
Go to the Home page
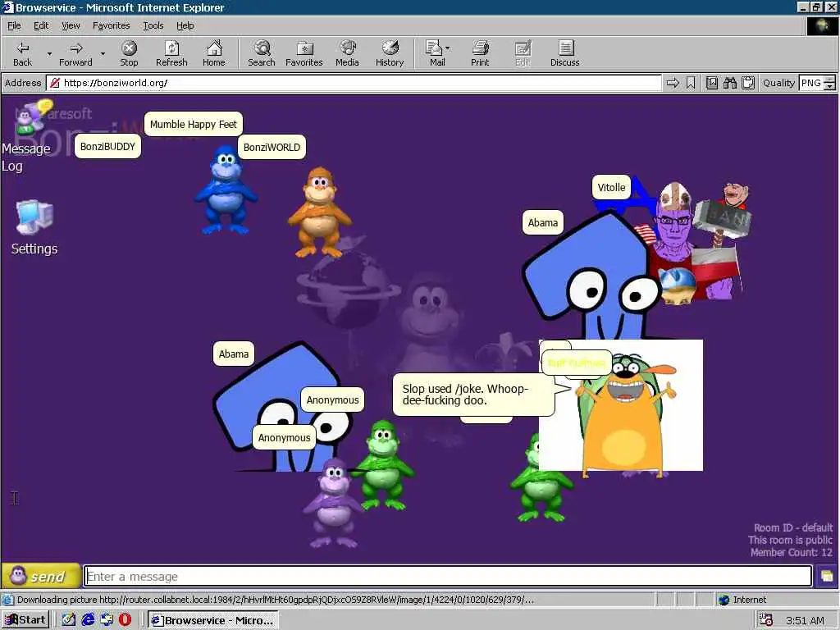(214, 53)
